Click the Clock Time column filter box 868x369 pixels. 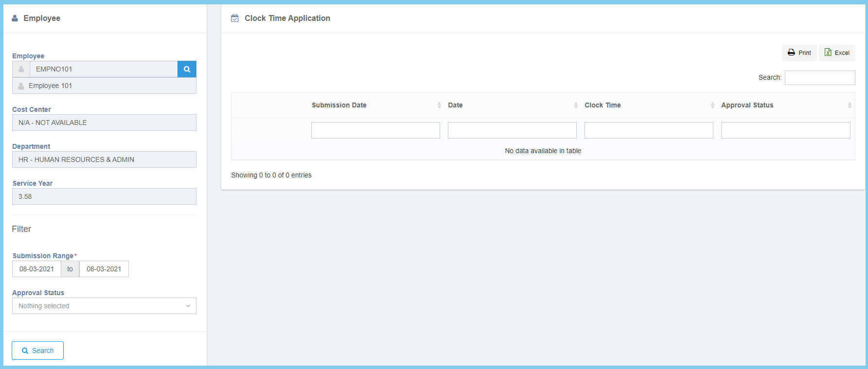click(x=649, y=130)
